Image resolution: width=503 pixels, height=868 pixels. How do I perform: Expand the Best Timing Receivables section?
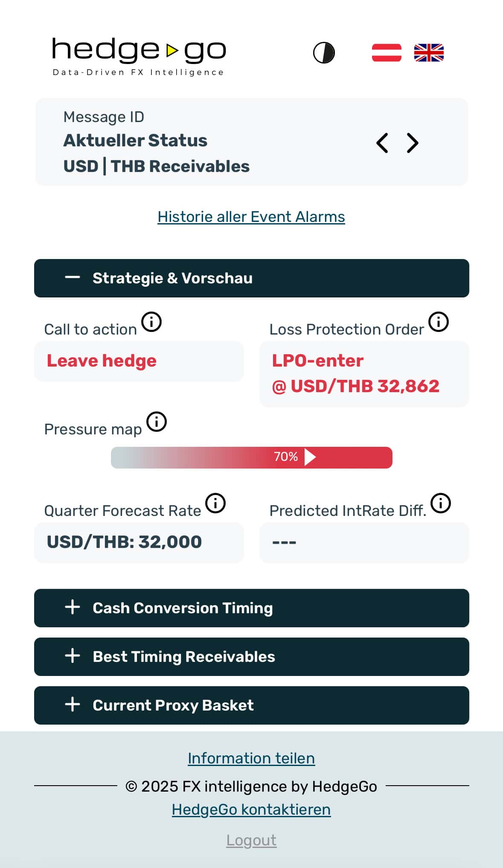pos(251,657)
